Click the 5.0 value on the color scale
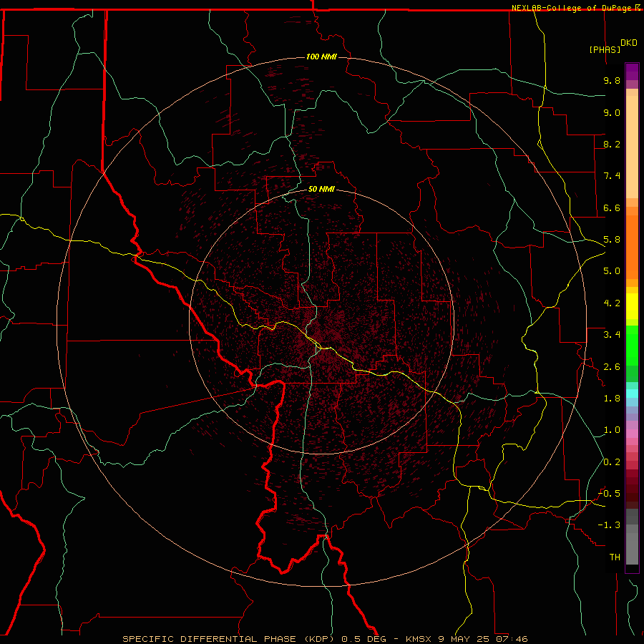Viewport: 644px width, 644px height. pos(612,271)
